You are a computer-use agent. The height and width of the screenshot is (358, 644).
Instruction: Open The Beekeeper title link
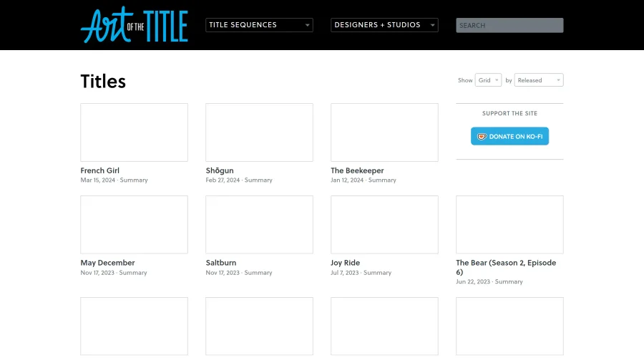(x=357, y=170)
